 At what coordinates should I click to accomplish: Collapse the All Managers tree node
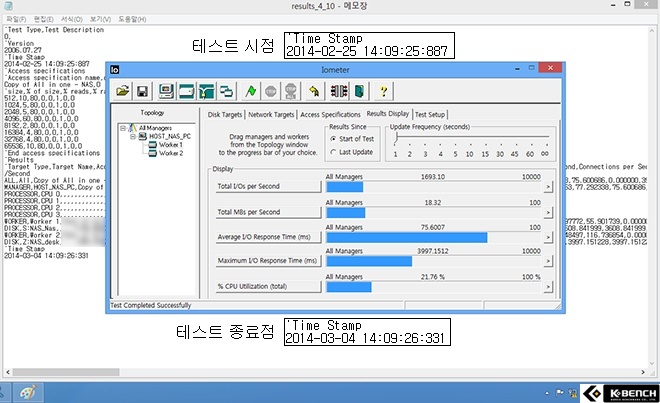(x=123, y=128)
